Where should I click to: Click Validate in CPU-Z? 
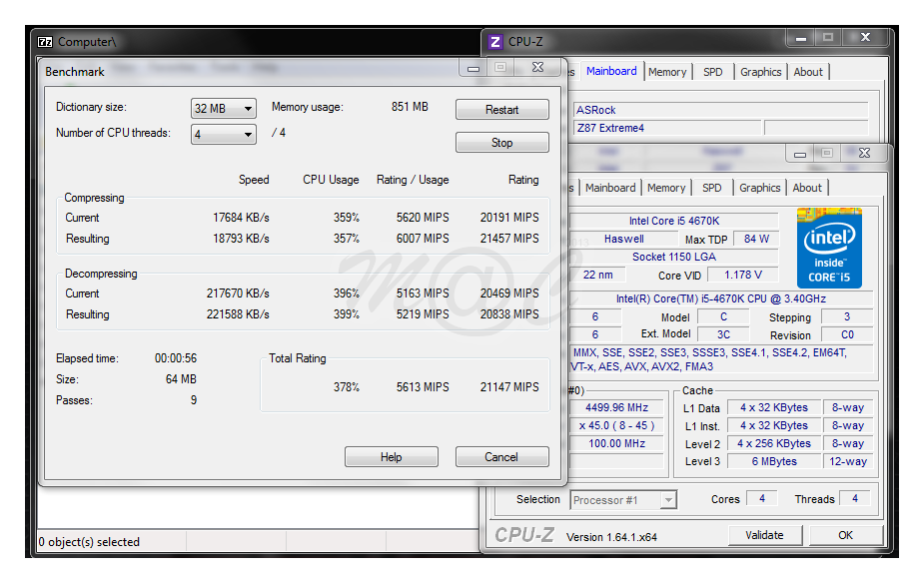[x=765, y=535]
